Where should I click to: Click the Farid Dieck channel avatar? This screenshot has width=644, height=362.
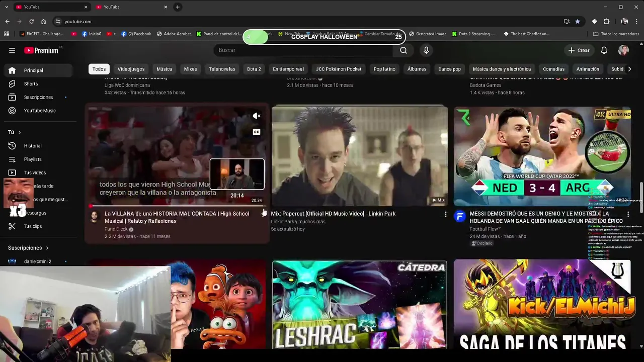94,217
